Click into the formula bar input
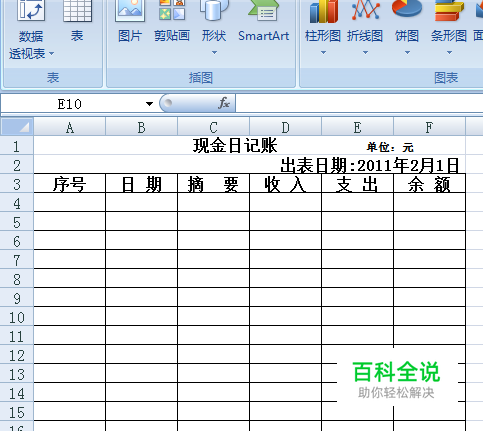Image resolution: width=483 pixels, height=431 pixels. click(359, 103)
